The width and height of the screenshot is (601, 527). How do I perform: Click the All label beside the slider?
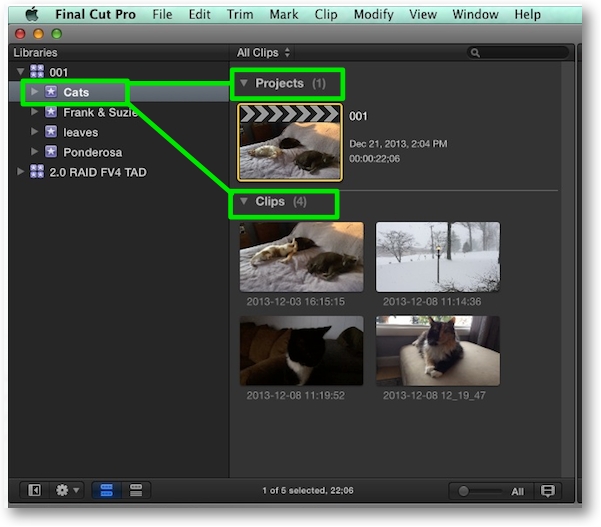[x=517, y=491]
